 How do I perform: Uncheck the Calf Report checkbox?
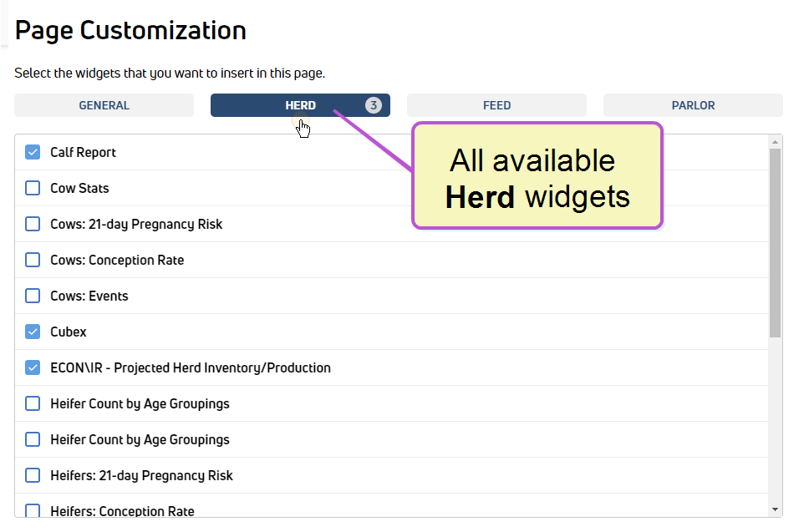tap(33, 152)
